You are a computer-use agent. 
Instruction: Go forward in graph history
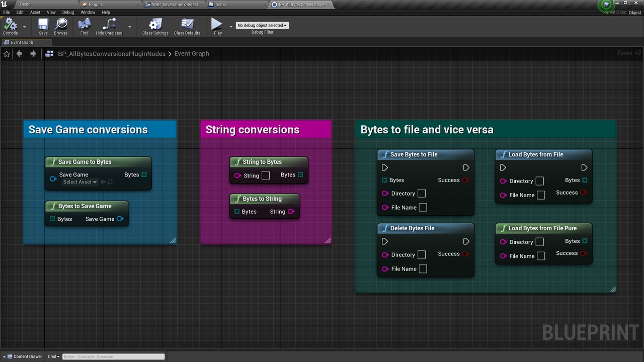33,54
